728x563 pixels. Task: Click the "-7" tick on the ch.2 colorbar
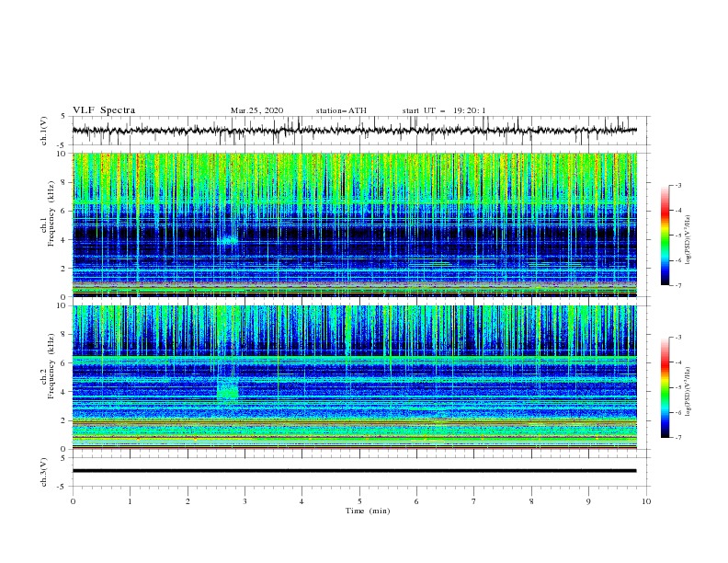click(678, 437)
